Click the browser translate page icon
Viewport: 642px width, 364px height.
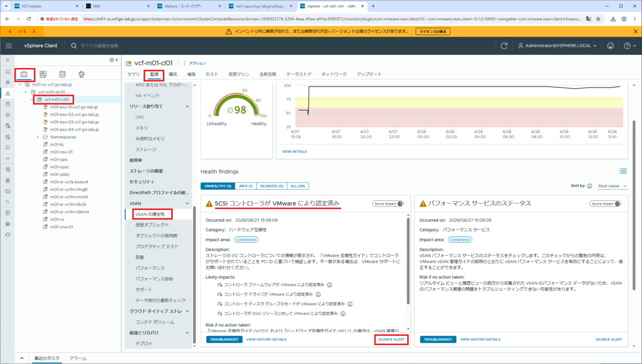(588, 18)
